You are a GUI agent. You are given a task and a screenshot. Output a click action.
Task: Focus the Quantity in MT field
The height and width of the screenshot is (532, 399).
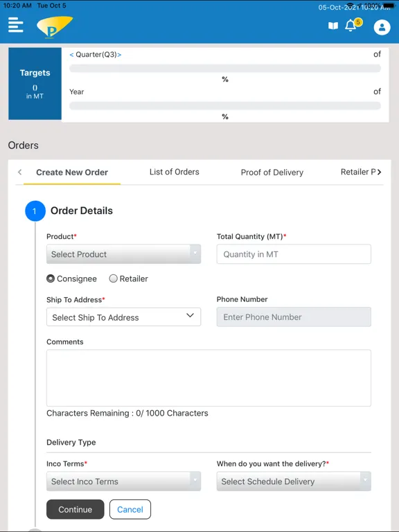294,254
